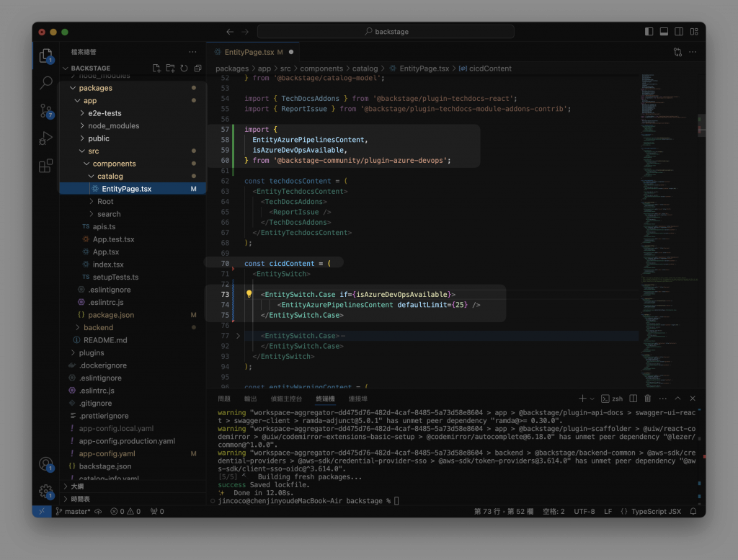Screen dimensions: 738x560
Task: Go back with the navigation arrow
Action: coord(230,32)
